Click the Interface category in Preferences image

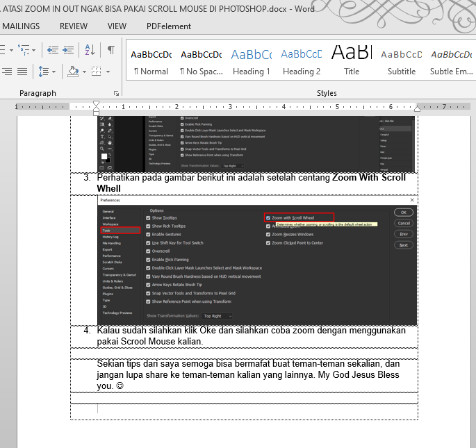pyautogui.click(x=109, y=218)
